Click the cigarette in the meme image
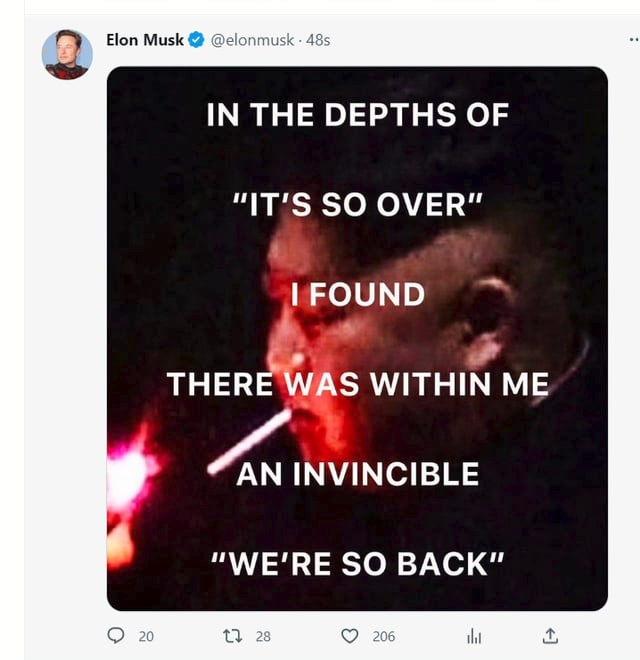Screen dimensions: 640x660 [x=250, y=441]
